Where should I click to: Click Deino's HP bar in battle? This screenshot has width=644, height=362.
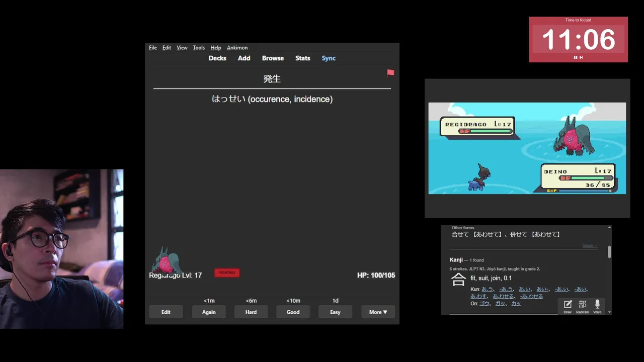[586, 177]
